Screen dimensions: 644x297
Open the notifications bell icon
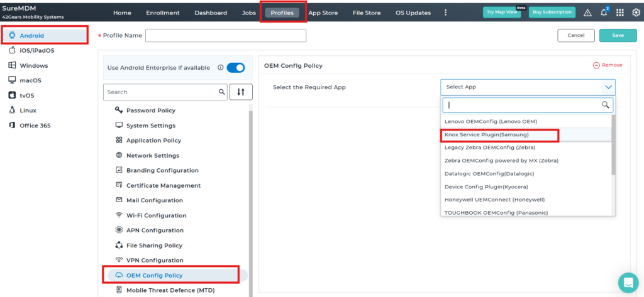(604, 13)
